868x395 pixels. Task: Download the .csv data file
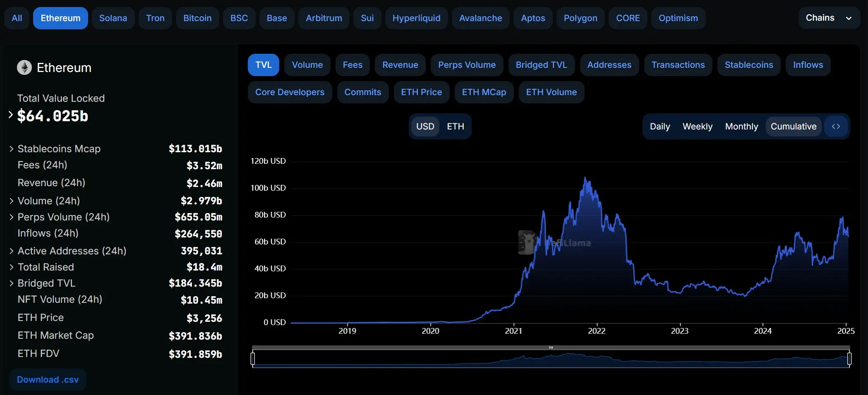[48, 380]
